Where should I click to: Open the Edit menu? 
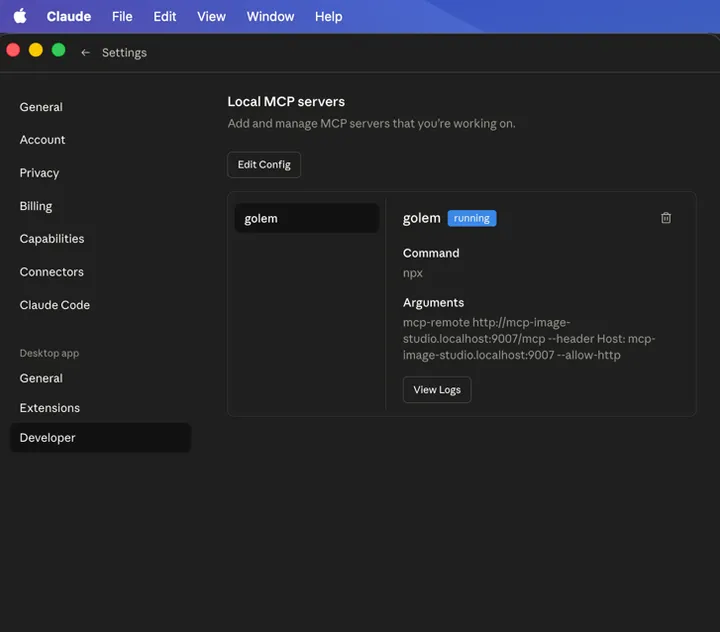164,17
